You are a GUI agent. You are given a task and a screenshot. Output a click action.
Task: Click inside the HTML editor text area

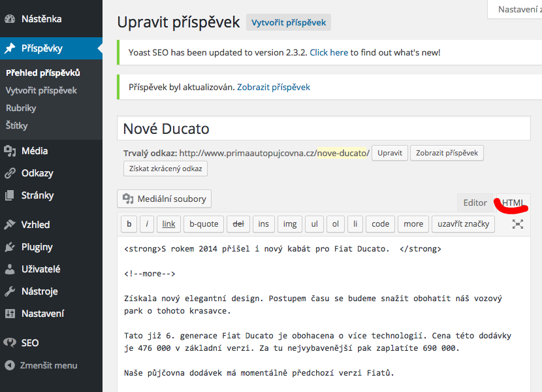pos(323,314)
